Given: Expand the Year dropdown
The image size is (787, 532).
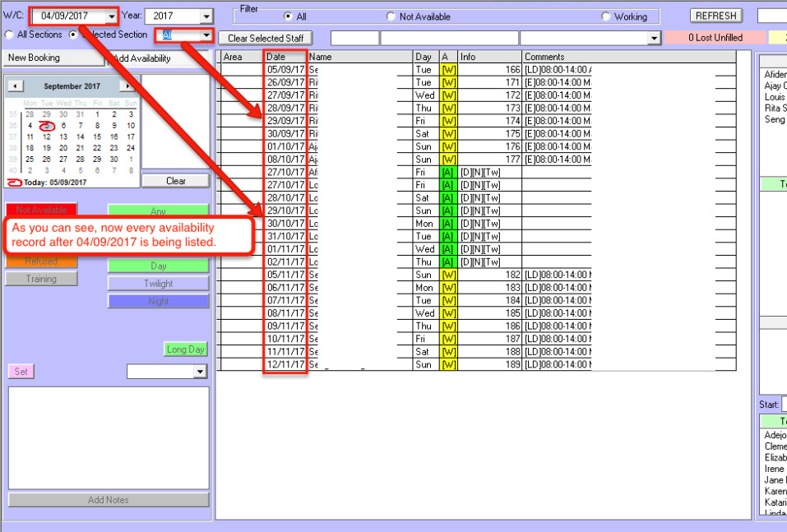Looking at the screenshot, I should tap(206, 16).
